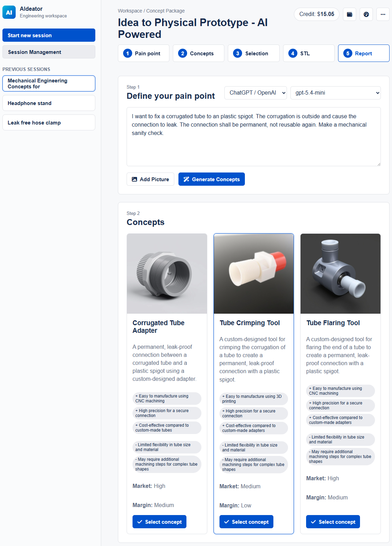Viewport: 392px width, 546px height.
Task: Click 'Market: Medium' in Tube Crimping card
Action: pyautogui.click(x=240, y=486)
